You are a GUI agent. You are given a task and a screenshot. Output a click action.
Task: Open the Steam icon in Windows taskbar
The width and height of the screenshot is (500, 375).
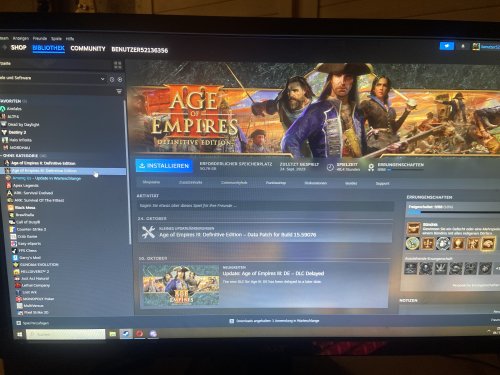[x=126, y=333]
